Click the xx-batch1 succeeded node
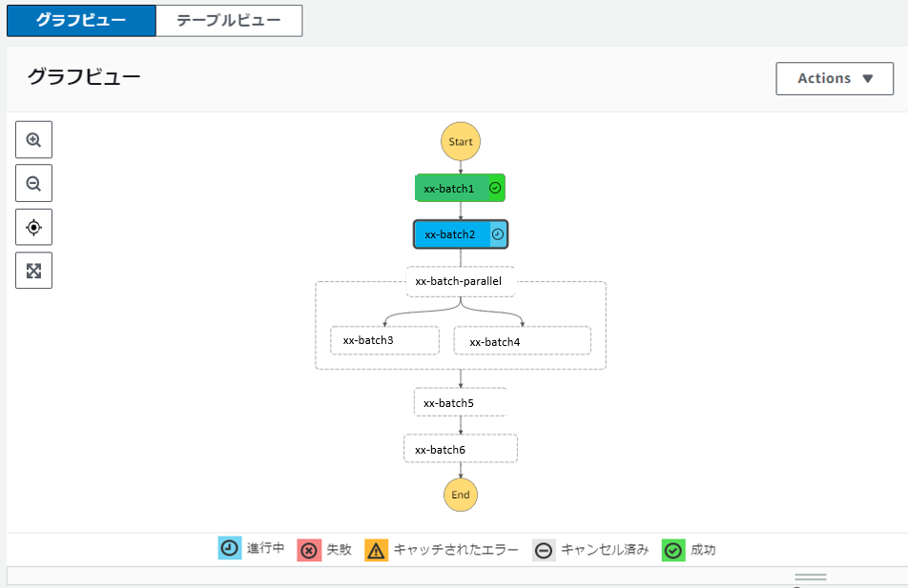Image resolution: width=908 pixels, height=588 pixels. pyautogui.click(x=460, y=188)
